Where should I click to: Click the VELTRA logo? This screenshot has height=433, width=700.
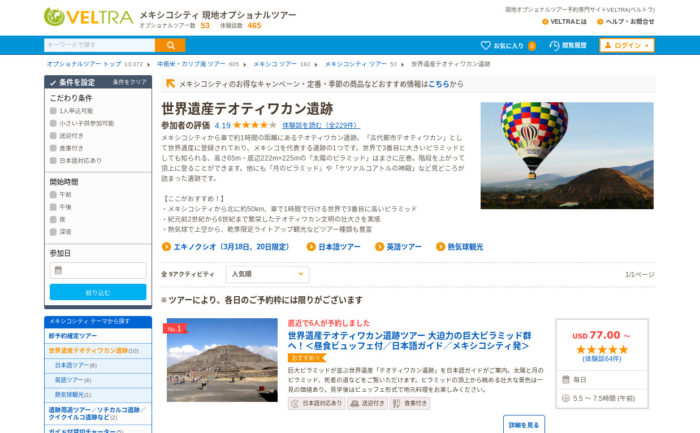click(88, 17)
